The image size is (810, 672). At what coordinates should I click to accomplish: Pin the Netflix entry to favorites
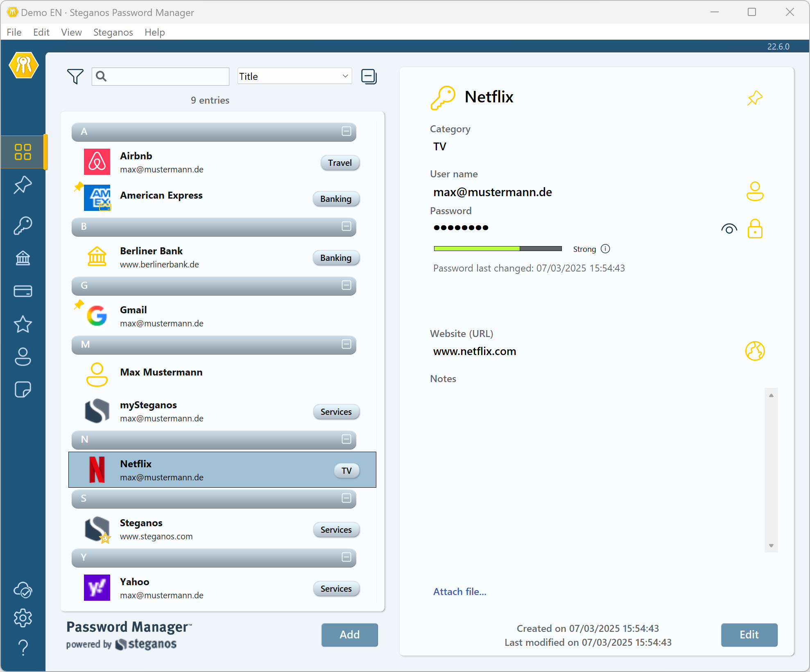pos(754,98)
